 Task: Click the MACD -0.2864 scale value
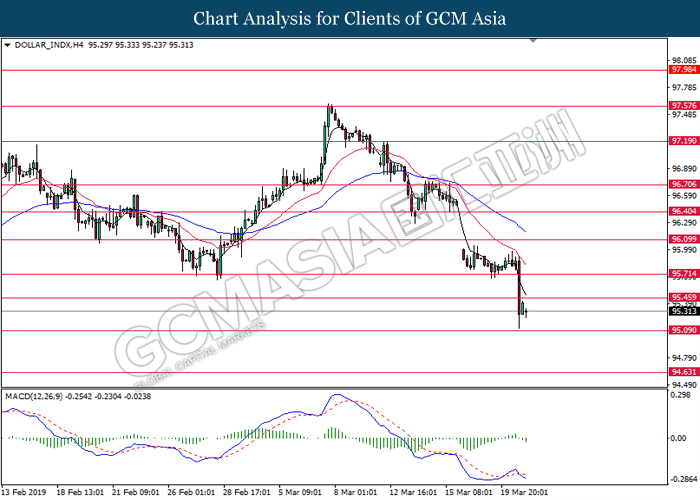[x=683, y=479]
